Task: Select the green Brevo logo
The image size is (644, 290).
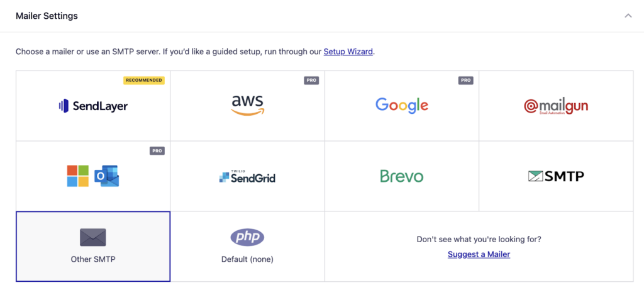Action: (x=402, y=176)
